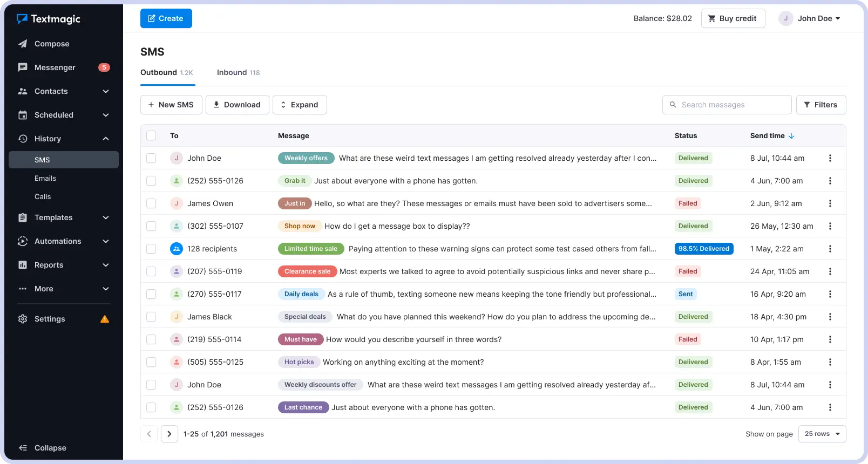Open row menu for James Owen message

(x=830, y=203)
